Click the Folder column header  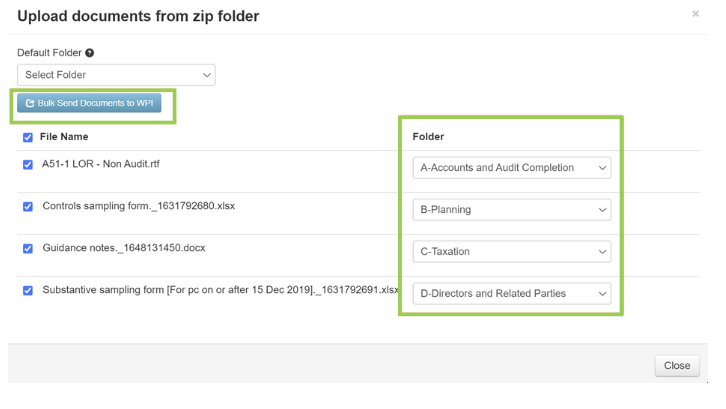[x=428, y=137]
